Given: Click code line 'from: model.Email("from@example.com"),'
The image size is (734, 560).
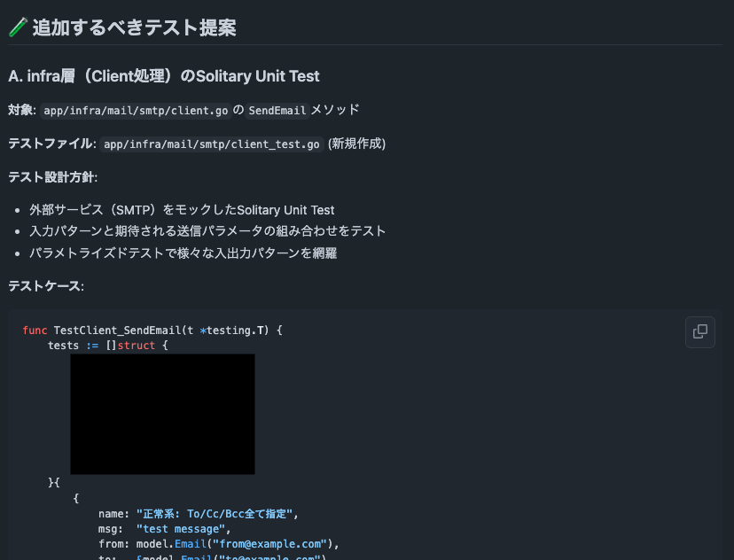Looking at the screenshot, I should tap(219, 544).
